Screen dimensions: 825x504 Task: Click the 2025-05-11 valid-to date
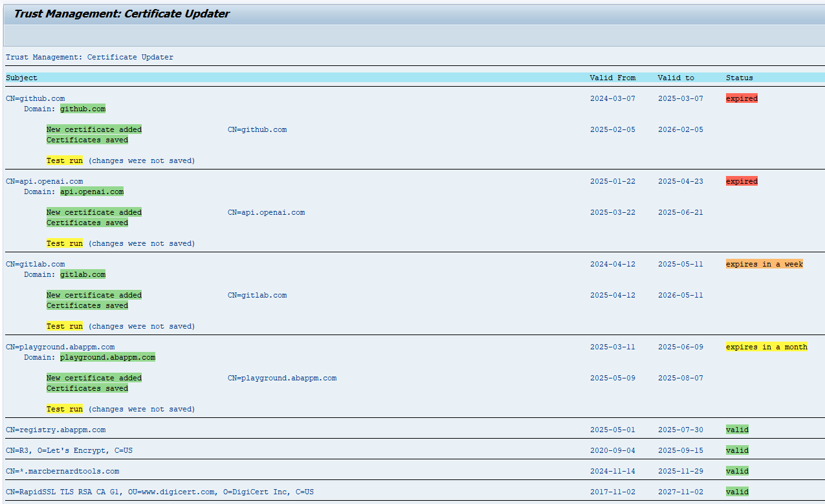click(681, 264)
